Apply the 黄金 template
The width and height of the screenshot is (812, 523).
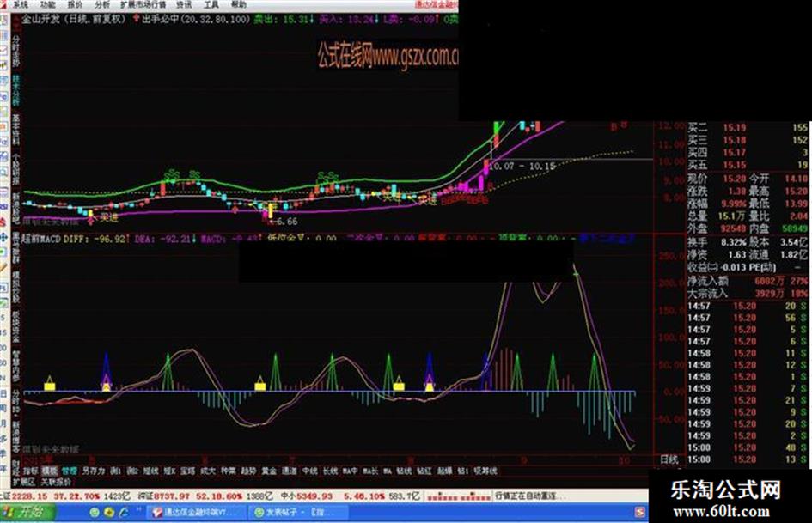pos(269,471)
